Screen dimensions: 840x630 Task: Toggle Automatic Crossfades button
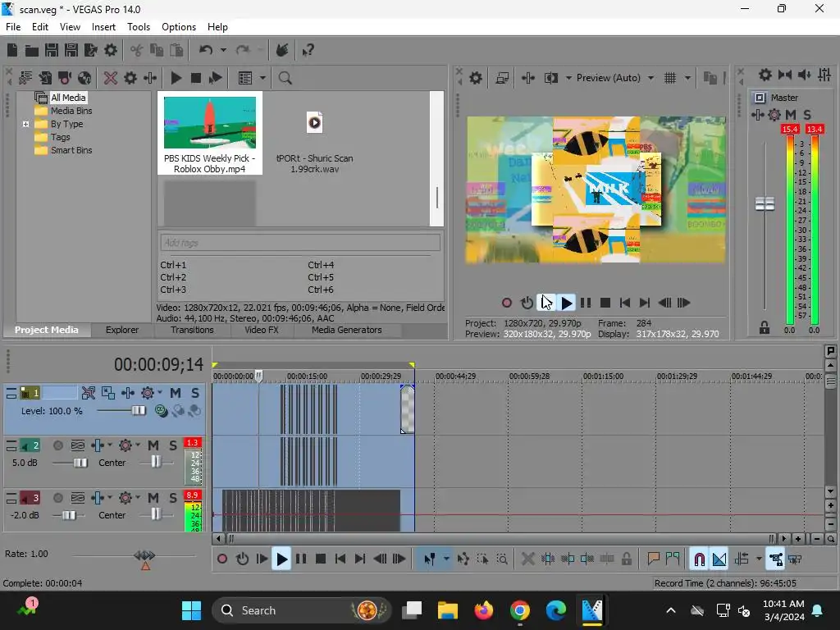click(719, 559)
